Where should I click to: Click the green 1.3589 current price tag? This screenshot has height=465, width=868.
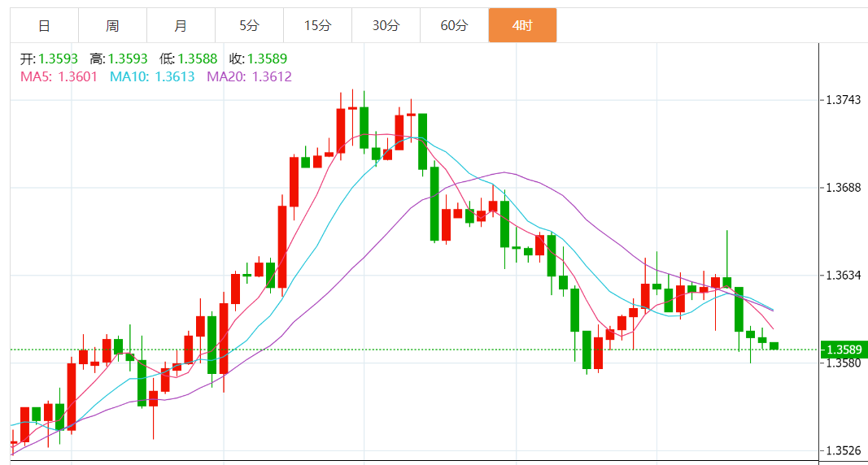coord(844,350)
